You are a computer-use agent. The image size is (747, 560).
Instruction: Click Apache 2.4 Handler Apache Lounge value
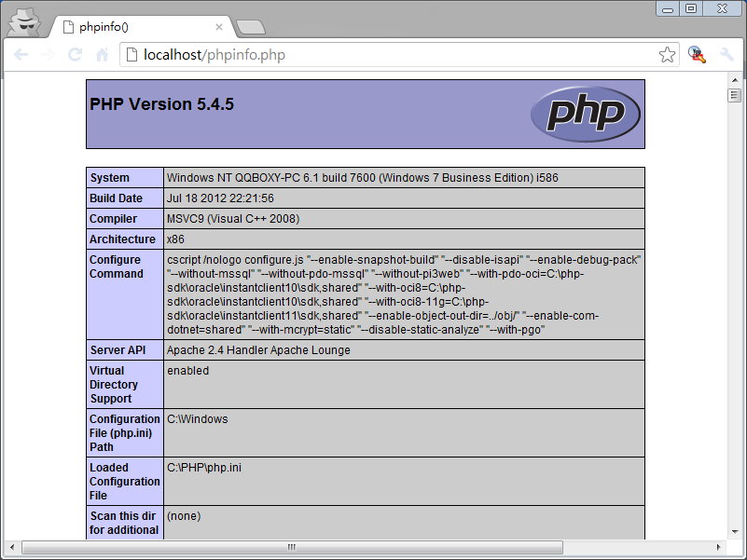(258, 350)
